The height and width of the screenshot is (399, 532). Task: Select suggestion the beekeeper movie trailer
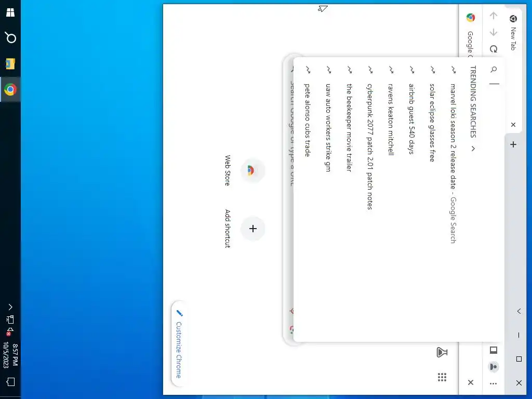(350, 200)
